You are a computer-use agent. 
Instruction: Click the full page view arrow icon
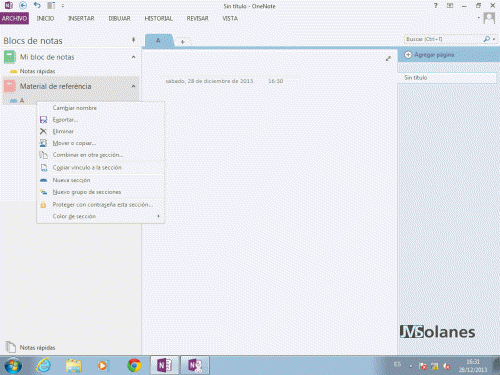tap(388, 59)
